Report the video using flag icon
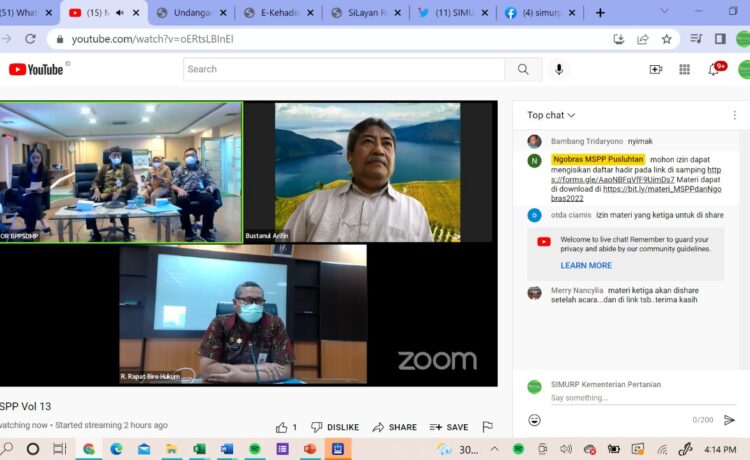This screenshot has height=460, width=750. pos(488,427)
